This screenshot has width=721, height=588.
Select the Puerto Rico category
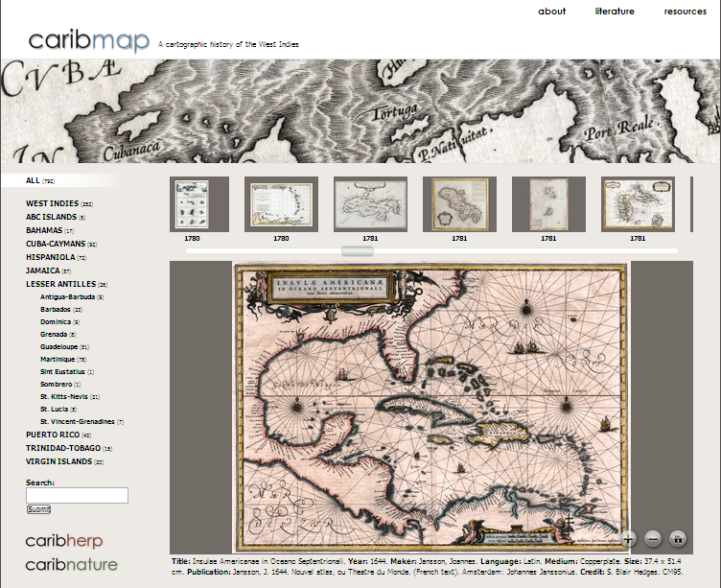coord(53,435)
